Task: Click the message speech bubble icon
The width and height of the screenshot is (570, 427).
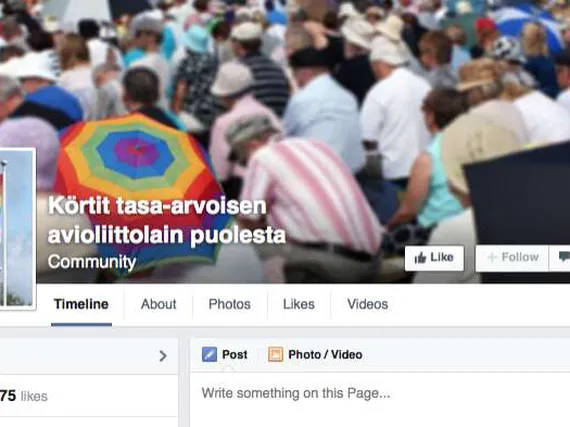Action: pyautogui.click(x=564, y=257)
